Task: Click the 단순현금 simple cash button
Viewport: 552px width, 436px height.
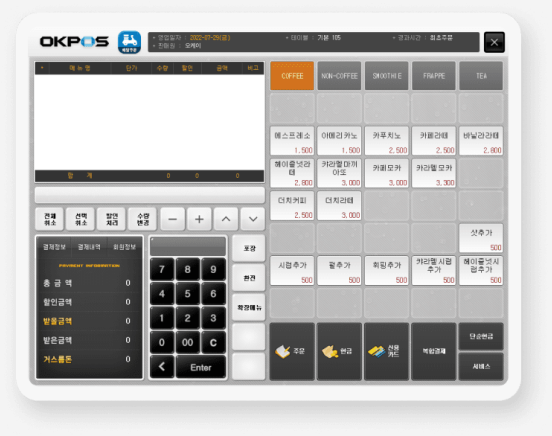Action: [x=481, y=336]
